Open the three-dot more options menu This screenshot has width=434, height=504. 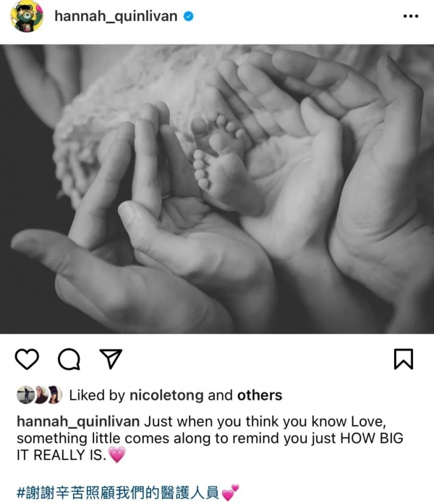click(x=411, y=16)
